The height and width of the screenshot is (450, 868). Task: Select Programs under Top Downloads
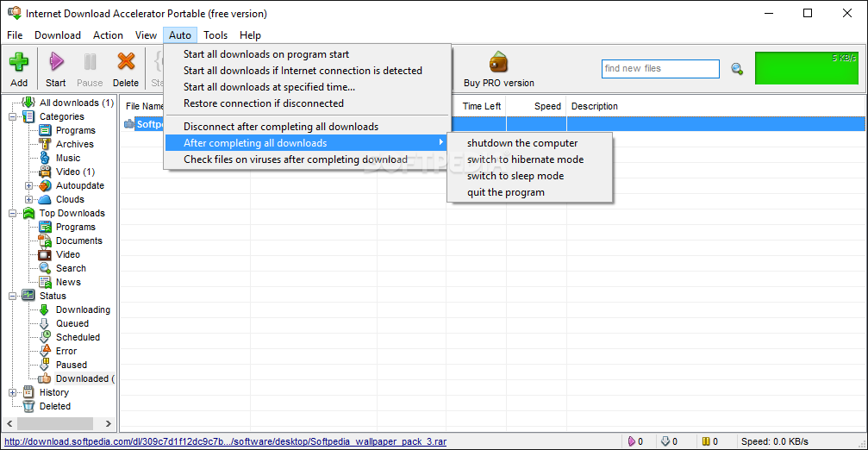point(75,227)
